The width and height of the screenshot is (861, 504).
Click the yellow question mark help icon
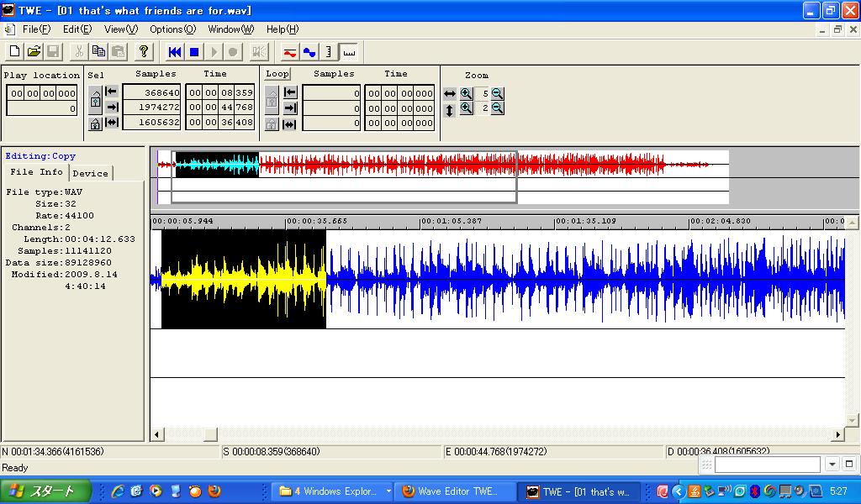click(144, 52)
